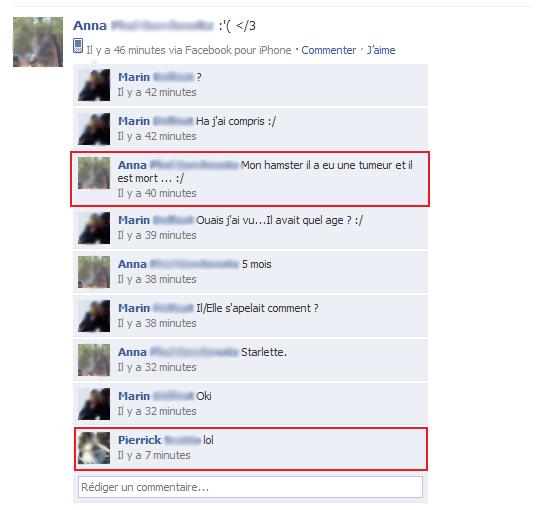This screenshot has height=510, width=559.
Task: Click Anna's avatar on the hamster tumeur comment
Action: tap(94, 173)
